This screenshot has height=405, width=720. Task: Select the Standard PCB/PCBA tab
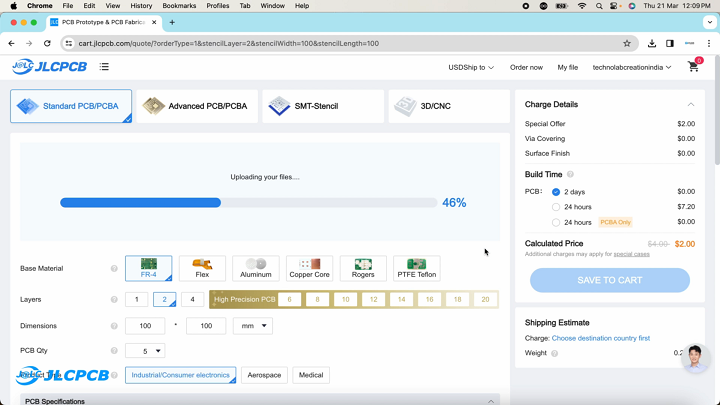pos(71,106)
